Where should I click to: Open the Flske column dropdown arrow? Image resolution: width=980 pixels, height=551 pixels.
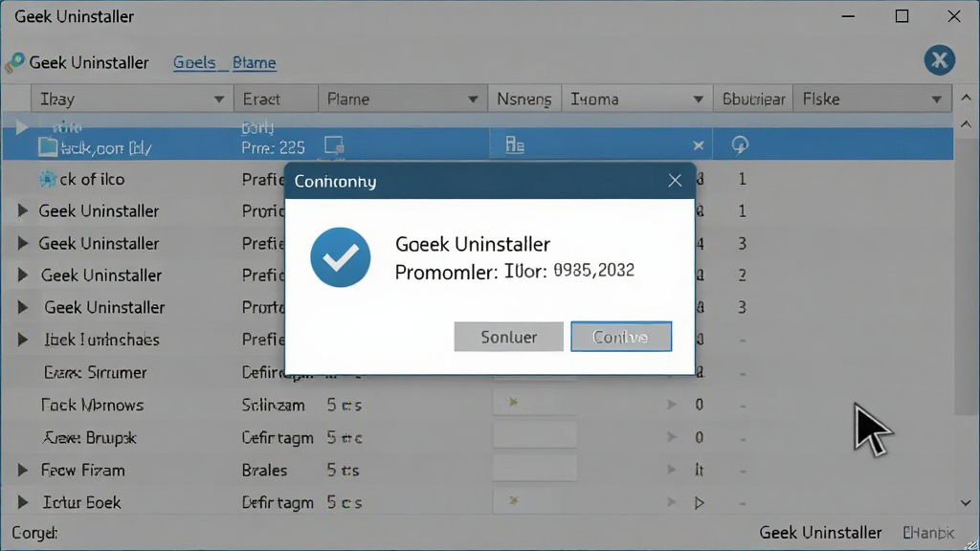(x=936, y=99)
